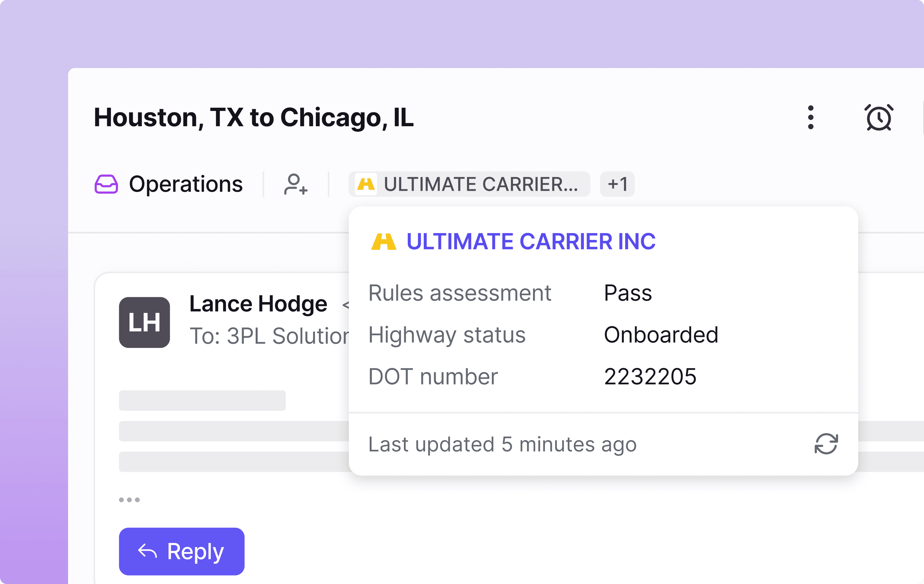Click the Highway logo in carrier tag
The width and height of the screenshot is (924, 584).
pyautogui.click(x=366, y=184)
